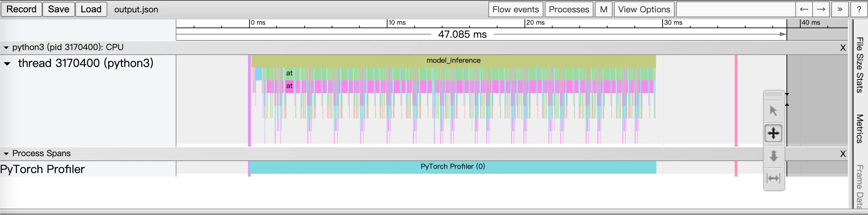
Task: Open the File Size Stats side tab
Action: tap(860, 65)
